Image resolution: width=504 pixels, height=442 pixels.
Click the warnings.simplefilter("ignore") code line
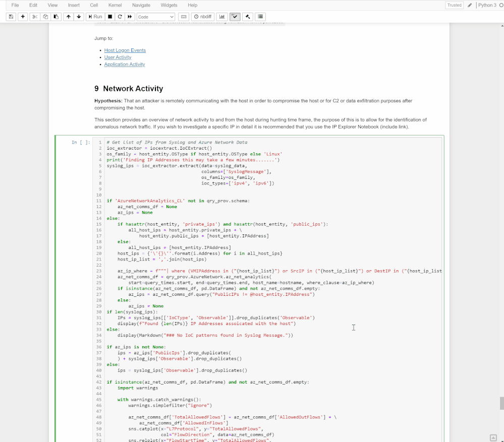[170, 405]
